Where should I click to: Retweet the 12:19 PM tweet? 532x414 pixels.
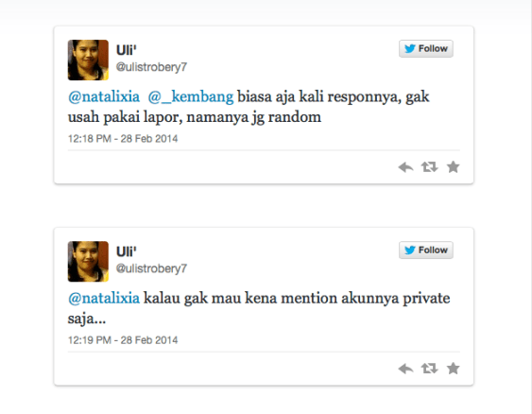[x=430, y=369]
